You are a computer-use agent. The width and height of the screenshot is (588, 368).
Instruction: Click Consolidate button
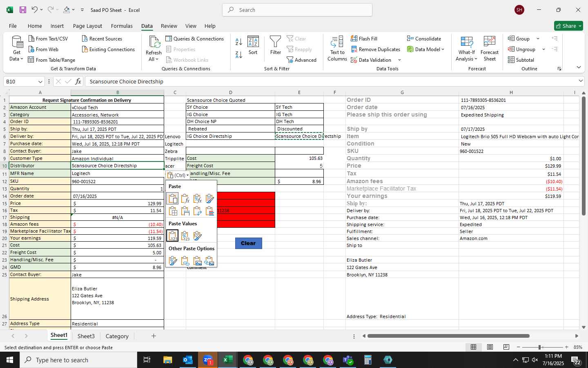click(424, 39)
